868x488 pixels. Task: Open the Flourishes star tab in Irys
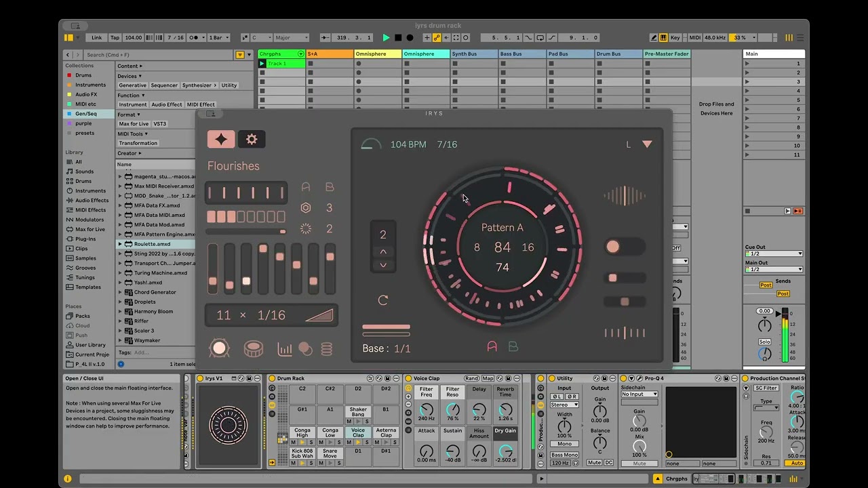click(221, 139)
